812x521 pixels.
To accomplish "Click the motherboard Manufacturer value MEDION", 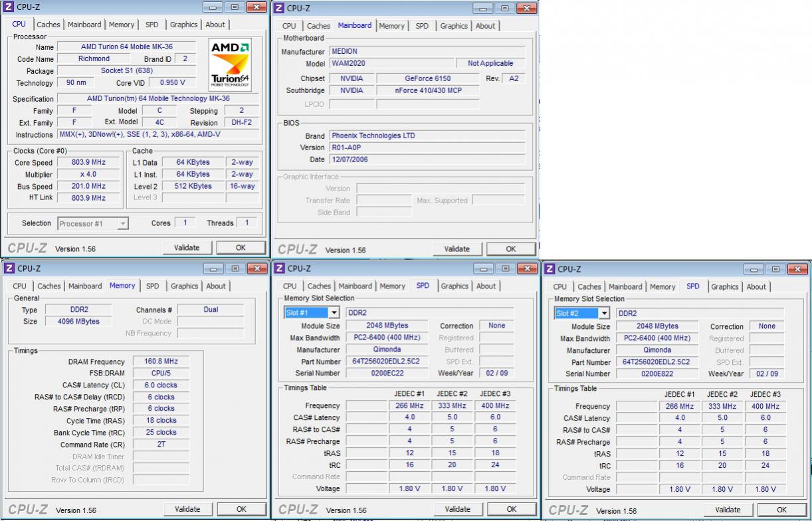I will 427,52.
